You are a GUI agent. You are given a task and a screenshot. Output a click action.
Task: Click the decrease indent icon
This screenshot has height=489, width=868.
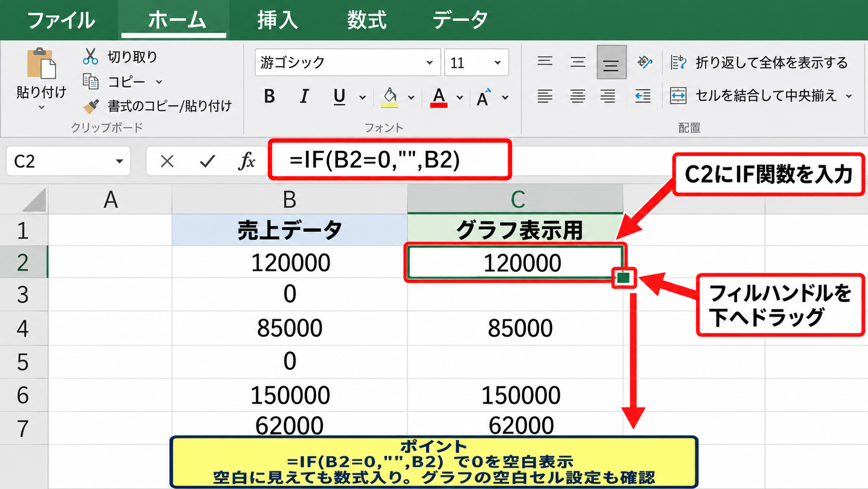pyautogui.click(x=643, y=96)
